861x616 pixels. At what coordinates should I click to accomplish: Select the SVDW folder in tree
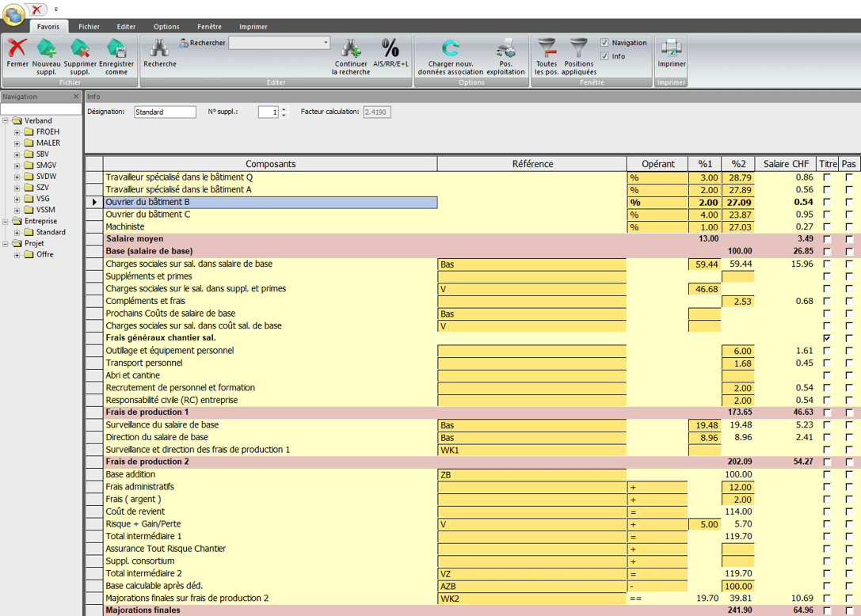[x=46, y=177]
